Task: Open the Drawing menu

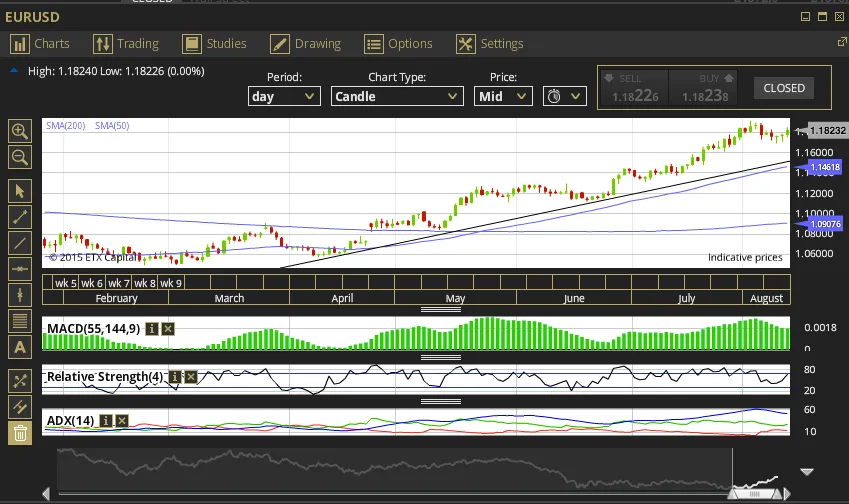Action: click(x=306, y=44)
